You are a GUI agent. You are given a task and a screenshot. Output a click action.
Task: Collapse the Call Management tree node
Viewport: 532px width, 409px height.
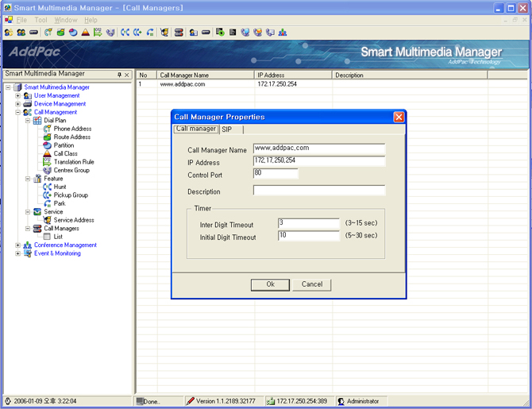pos(18,113)
